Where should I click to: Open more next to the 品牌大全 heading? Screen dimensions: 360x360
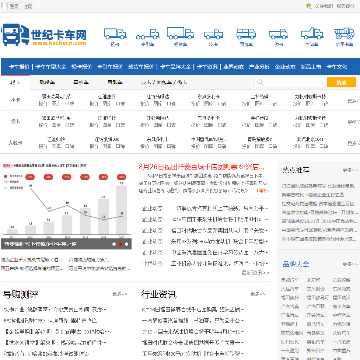click(350, 264)
